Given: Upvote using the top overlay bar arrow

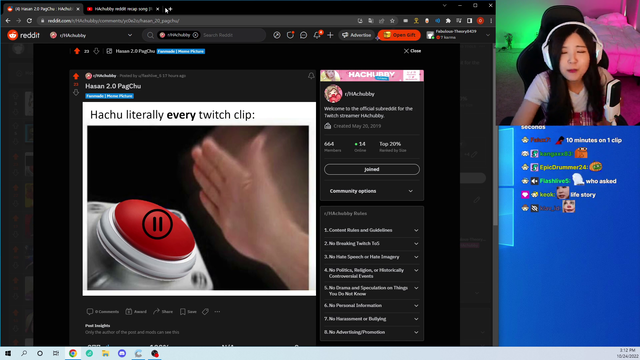Looking at the screenshot, I should point(77,51).
